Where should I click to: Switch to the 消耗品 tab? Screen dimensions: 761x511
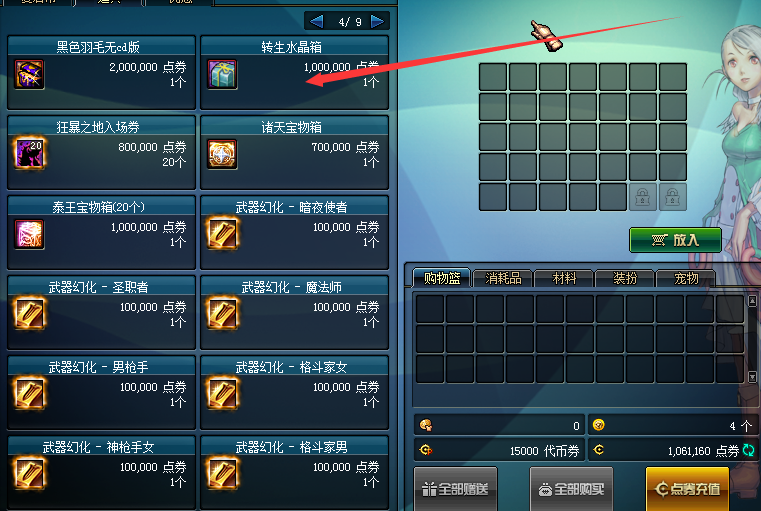[503, 279]
